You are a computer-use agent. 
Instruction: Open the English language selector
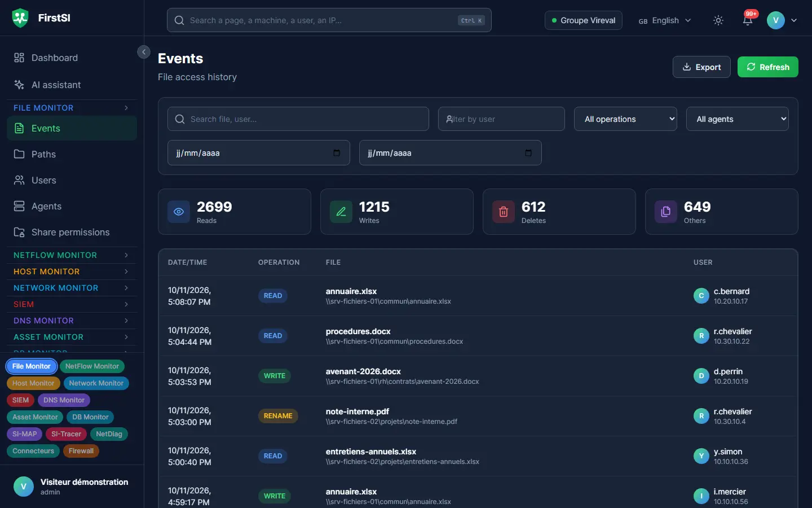(x=665, y=20)
